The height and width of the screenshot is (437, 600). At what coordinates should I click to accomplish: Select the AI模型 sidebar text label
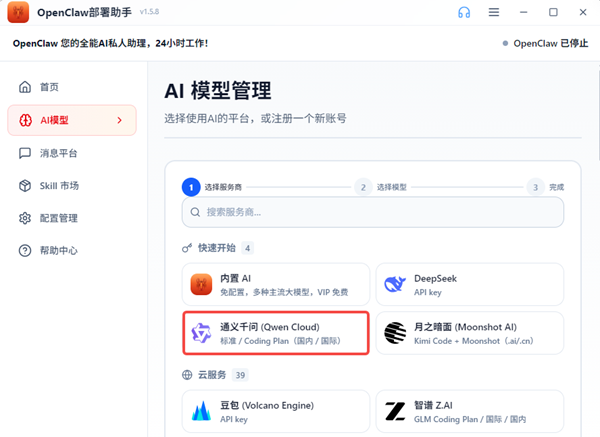pos(54,120)
